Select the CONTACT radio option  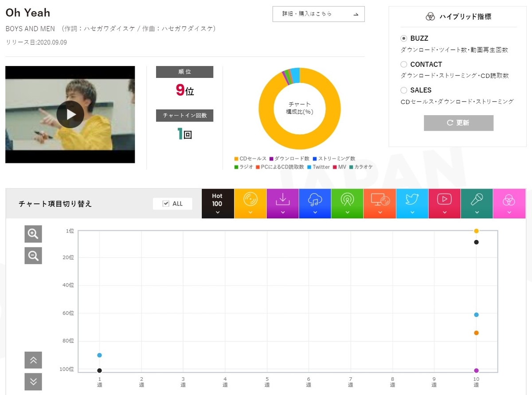coord(403,64)
